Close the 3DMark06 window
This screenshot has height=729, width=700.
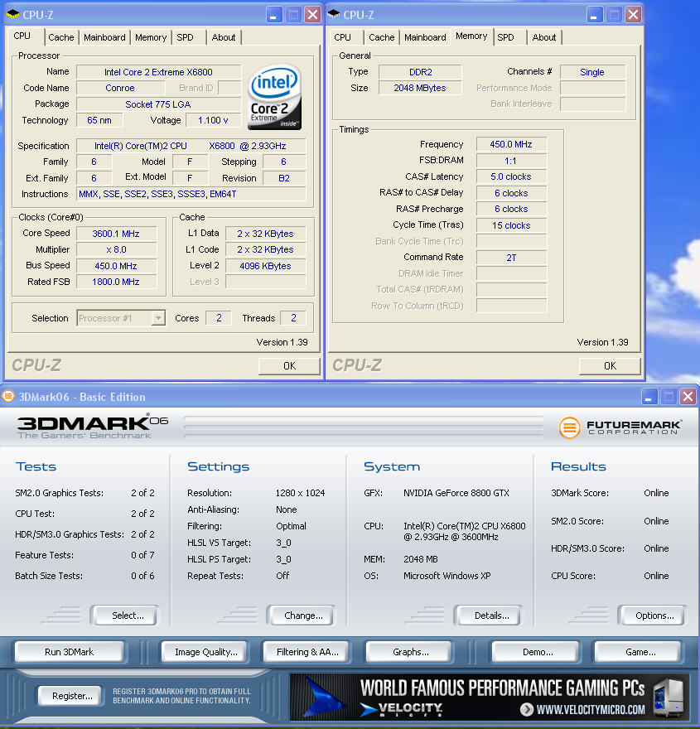688,397
